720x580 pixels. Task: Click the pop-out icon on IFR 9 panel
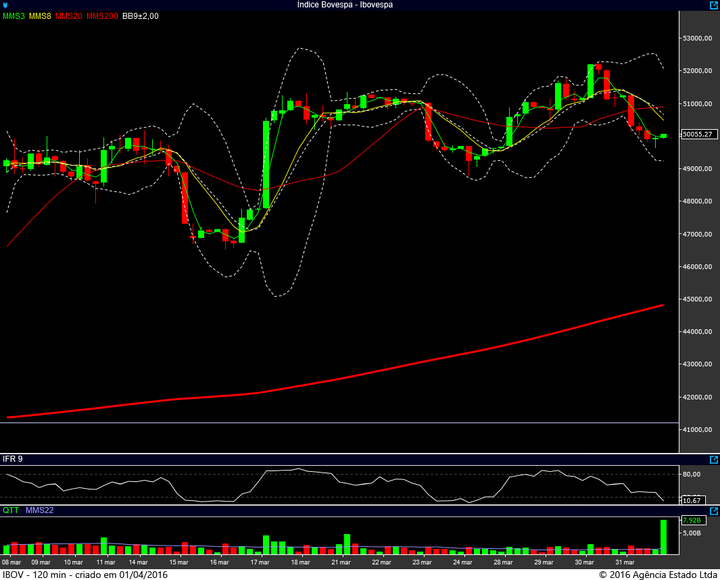(x=714, y=459)
